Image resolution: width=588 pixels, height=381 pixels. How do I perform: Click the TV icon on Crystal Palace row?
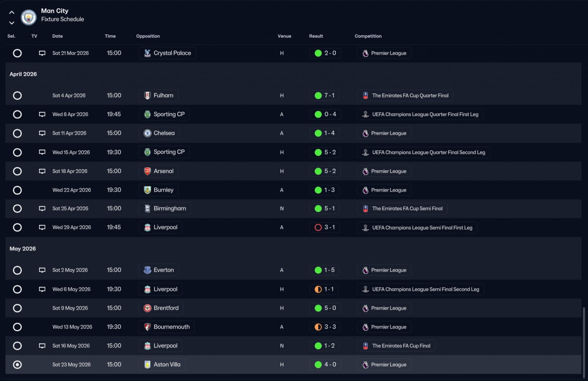pos(42,53)
